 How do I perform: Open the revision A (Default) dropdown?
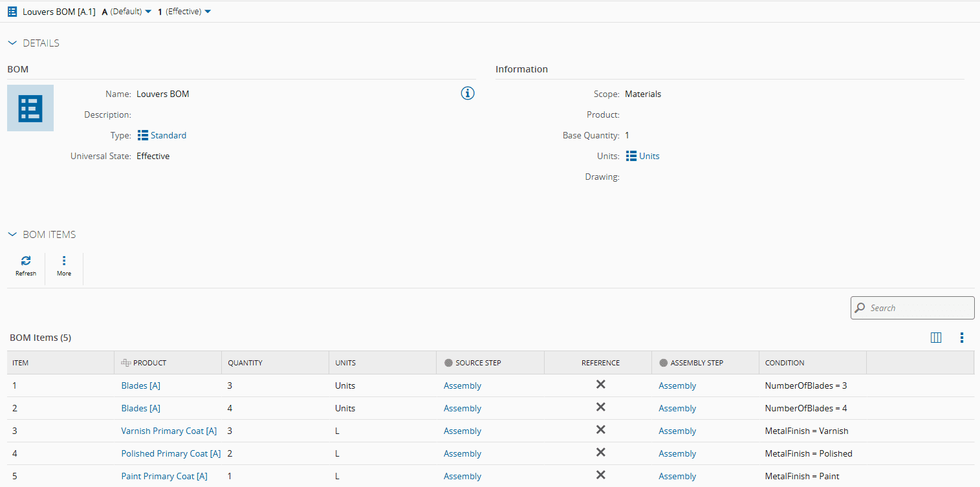(x=127, y=12)
